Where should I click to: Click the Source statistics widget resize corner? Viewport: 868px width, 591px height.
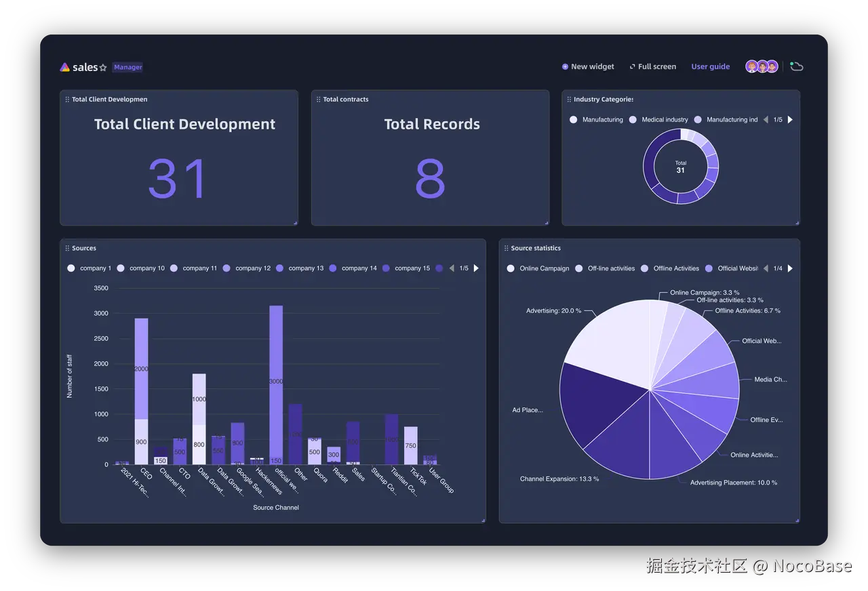pyautogui.click(x=797, y=520)
